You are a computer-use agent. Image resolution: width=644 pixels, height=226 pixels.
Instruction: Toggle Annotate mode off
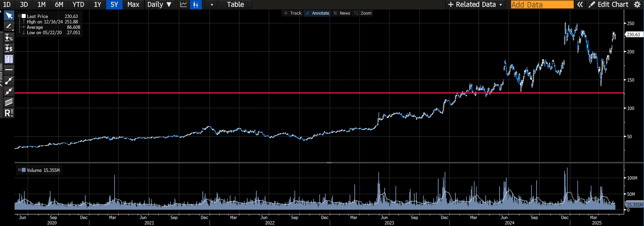click(317, 13)
